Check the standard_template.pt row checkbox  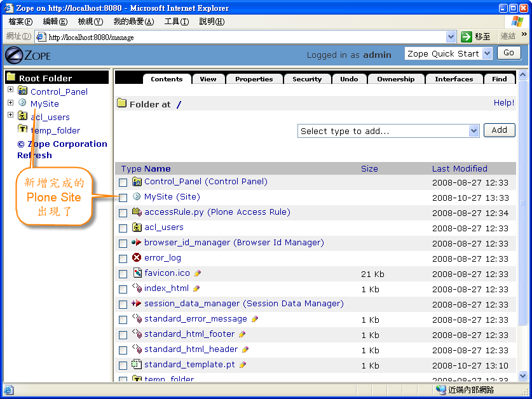pos(123,366)
